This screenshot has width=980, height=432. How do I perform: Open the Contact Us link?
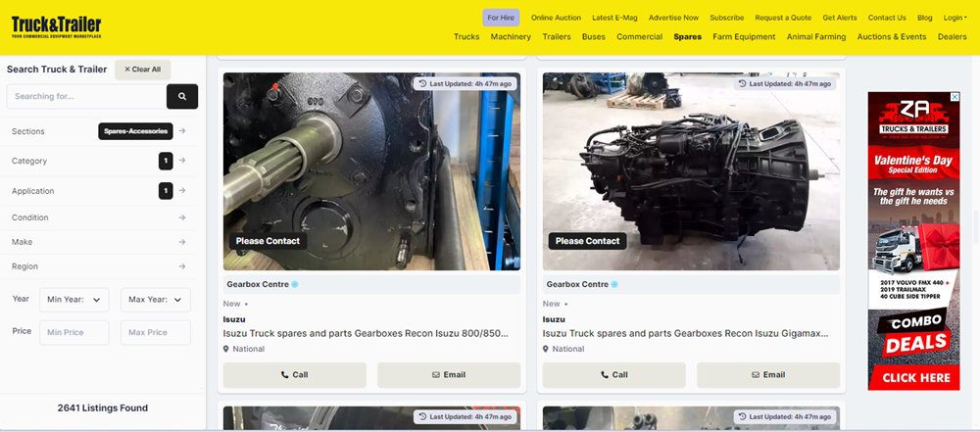[x=887, y=18]
